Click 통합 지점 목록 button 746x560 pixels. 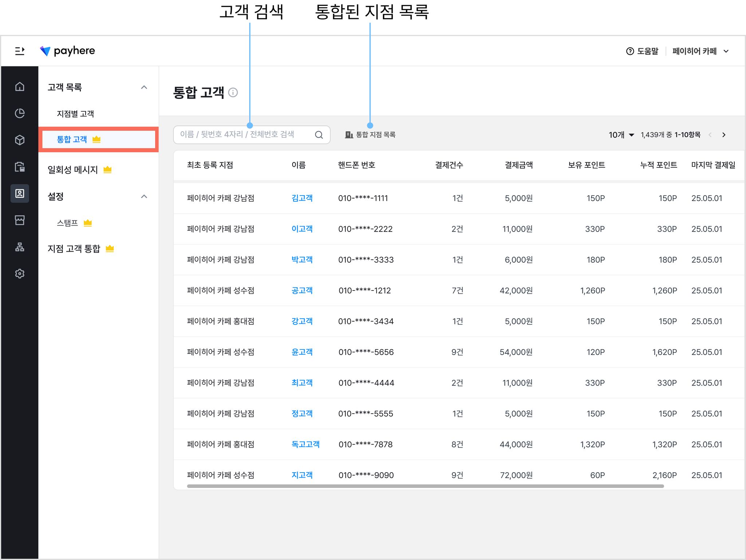370,135
